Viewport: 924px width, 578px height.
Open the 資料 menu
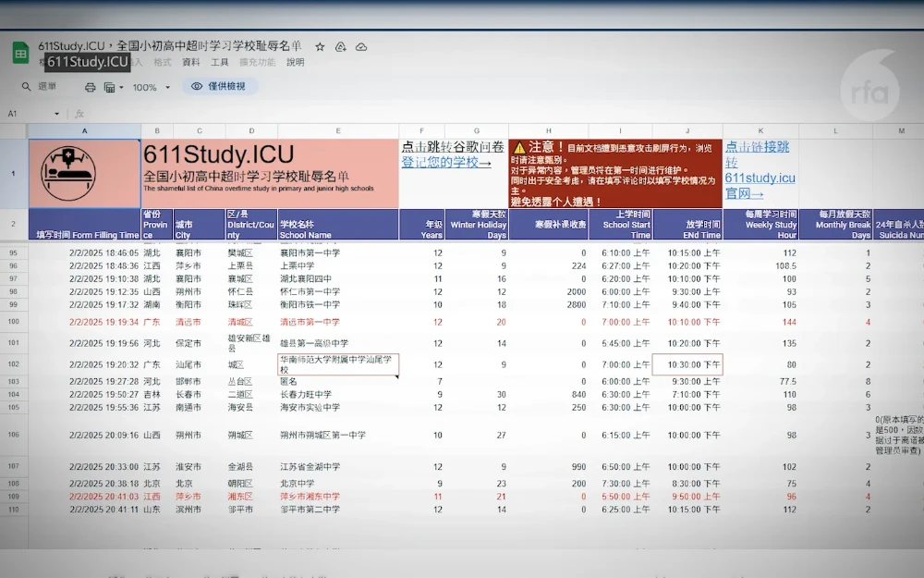click(x=190, y=63)
